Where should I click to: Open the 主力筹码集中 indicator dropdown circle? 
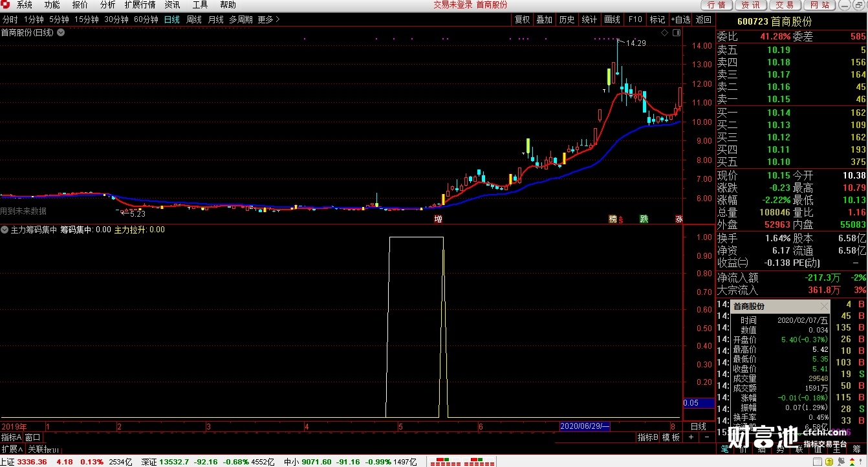tap(4, 230)
